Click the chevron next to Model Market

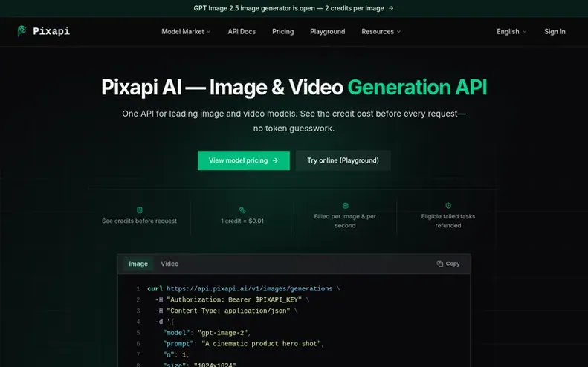(x=208, y=32)
